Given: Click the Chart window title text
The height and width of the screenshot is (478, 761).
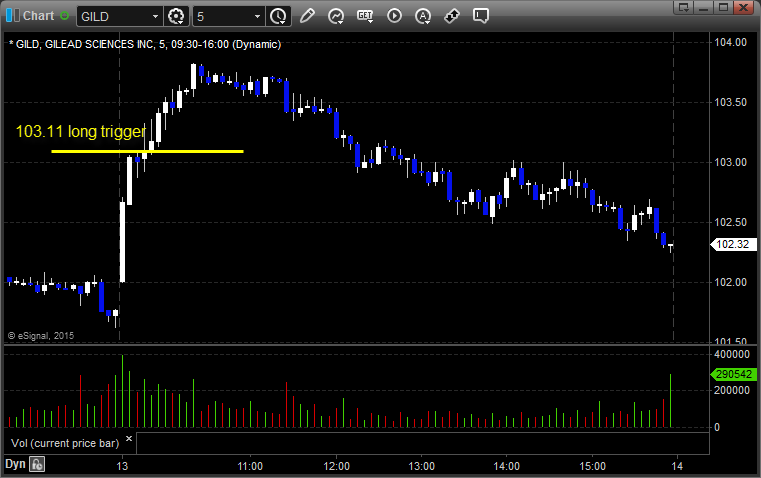Looking at the screenshot, I should [x=38, y=16].
